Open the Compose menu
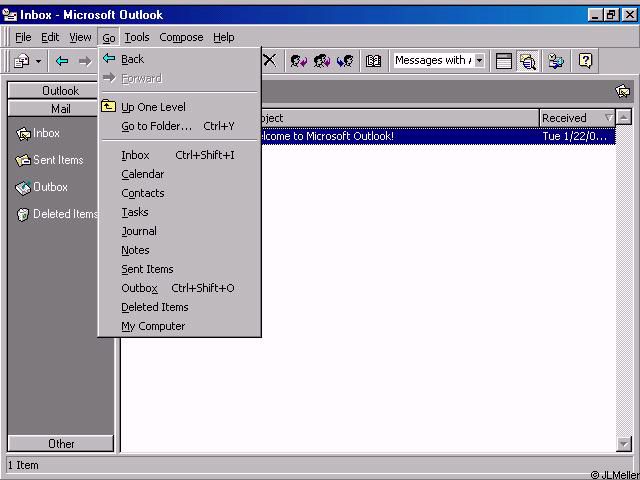 click(181, 37)
